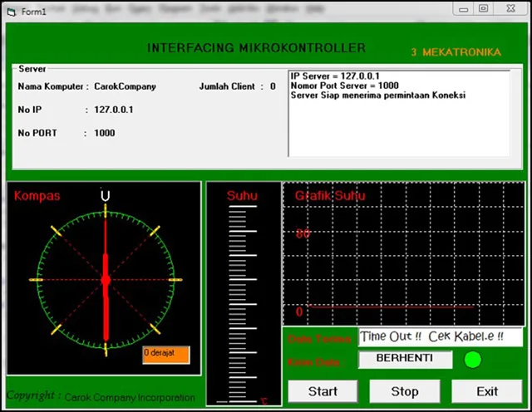
Task: Click the Kompas label
Action: 37,196
